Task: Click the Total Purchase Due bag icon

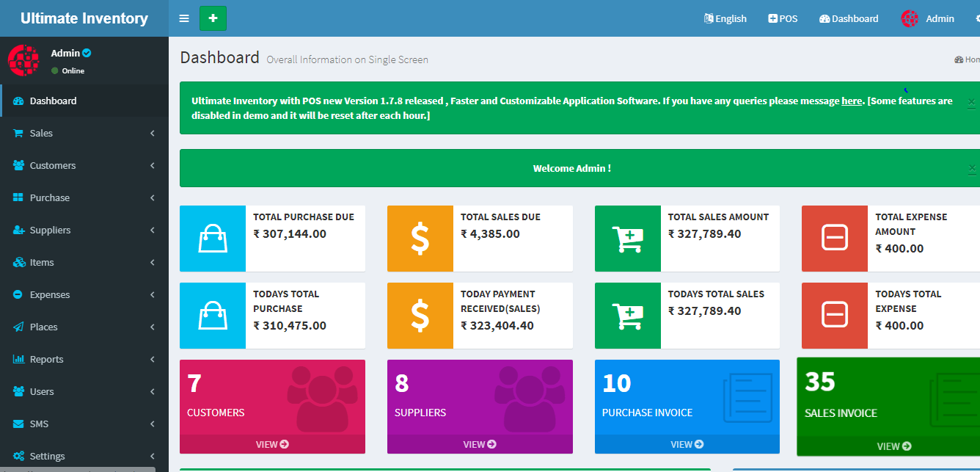Action: pos(213,238)
